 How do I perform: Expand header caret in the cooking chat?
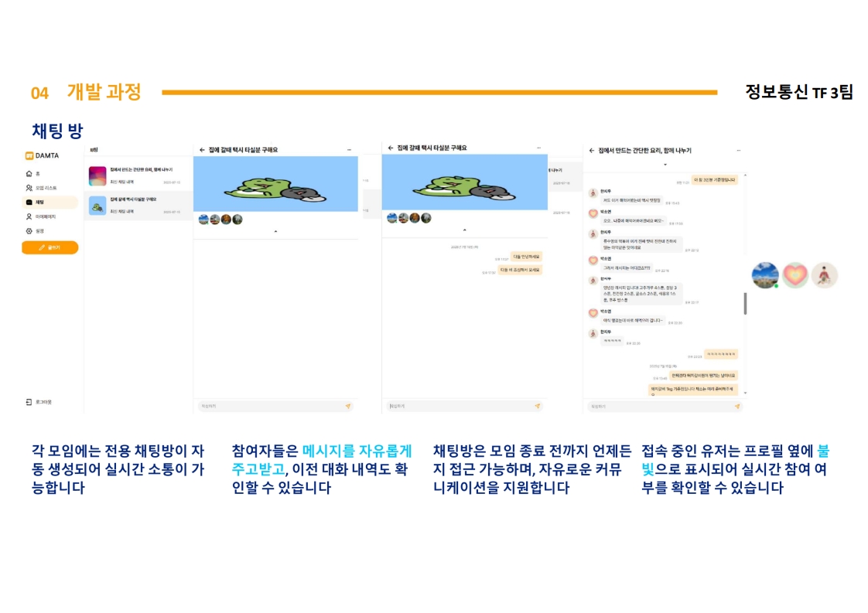[665, 165]
